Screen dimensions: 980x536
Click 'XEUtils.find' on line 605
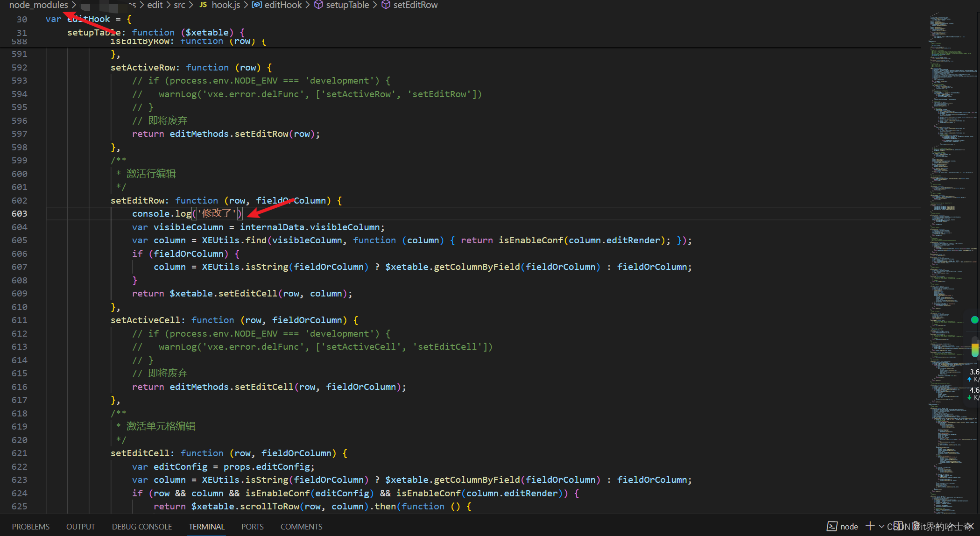(x=234, y=240)
